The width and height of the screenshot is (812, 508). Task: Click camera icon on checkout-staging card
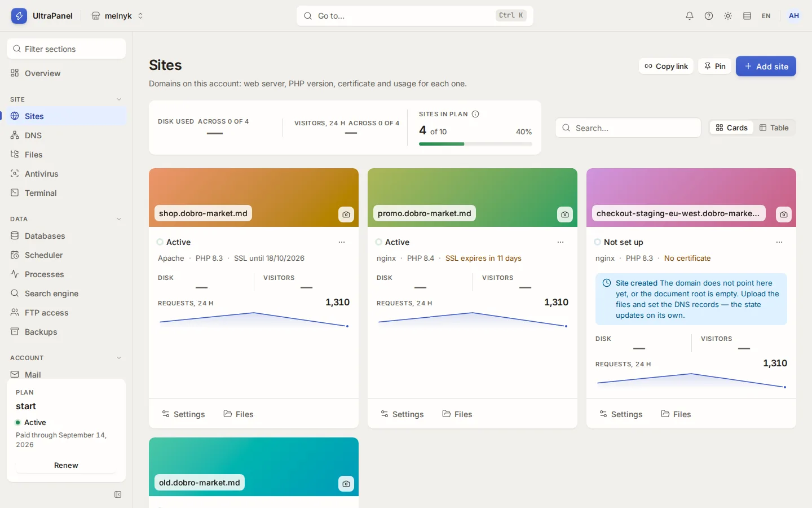(784, 214)
